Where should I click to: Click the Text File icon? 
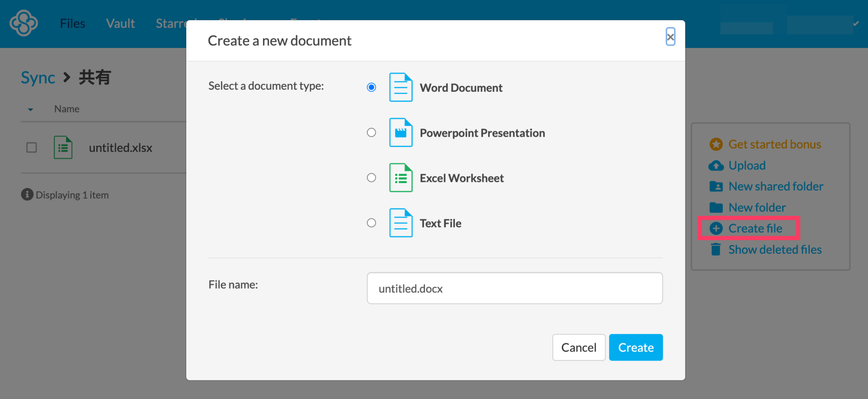coord(401,223)
